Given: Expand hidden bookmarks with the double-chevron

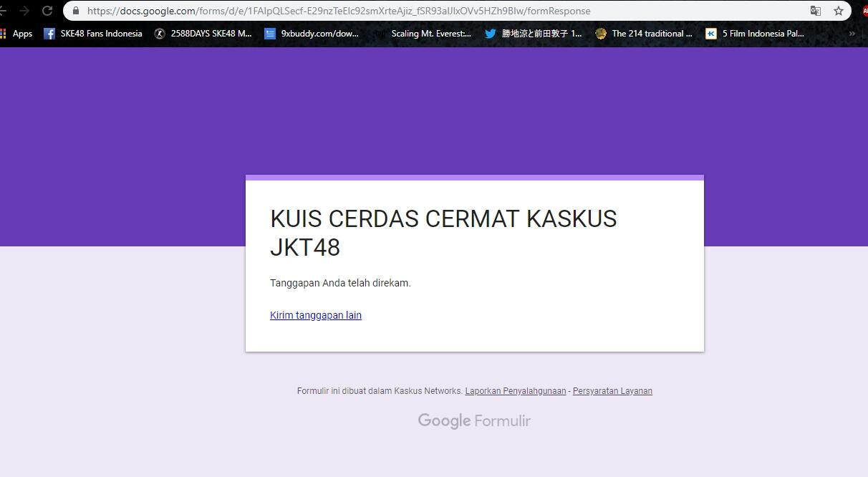Looking at the screenshot, I should 852,33.
